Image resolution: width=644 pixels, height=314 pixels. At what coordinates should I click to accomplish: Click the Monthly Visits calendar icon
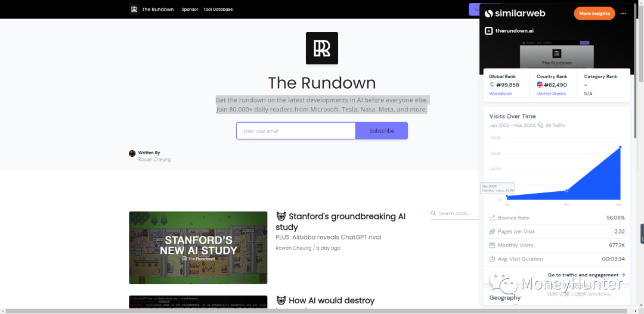[x=492, y=245]
